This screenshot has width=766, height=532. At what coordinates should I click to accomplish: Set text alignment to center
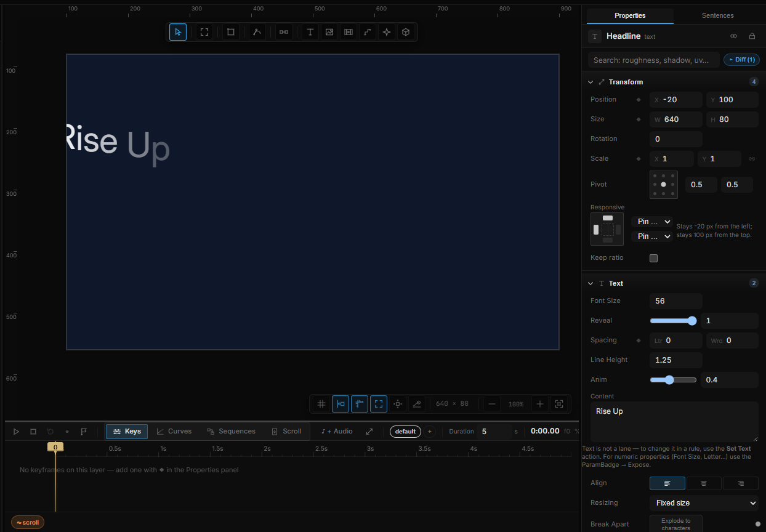click(x=704, y=483)
